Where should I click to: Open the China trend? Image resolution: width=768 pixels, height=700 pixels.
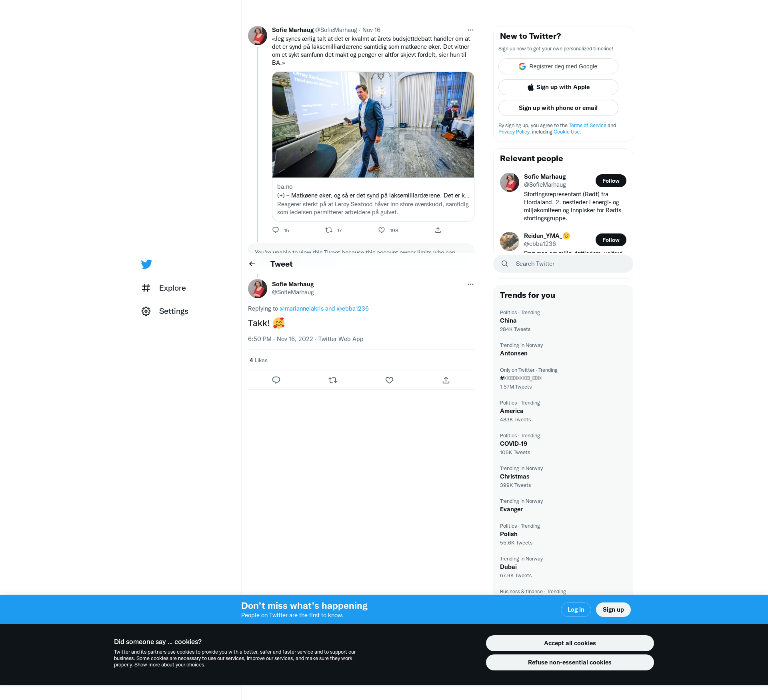point(563,321)
